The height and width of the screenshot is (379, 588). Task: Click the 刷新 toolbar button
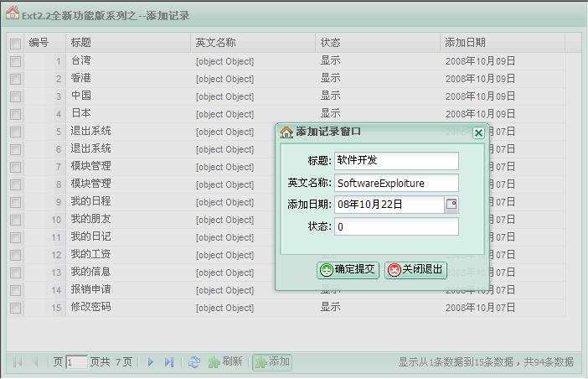[225, 361]
